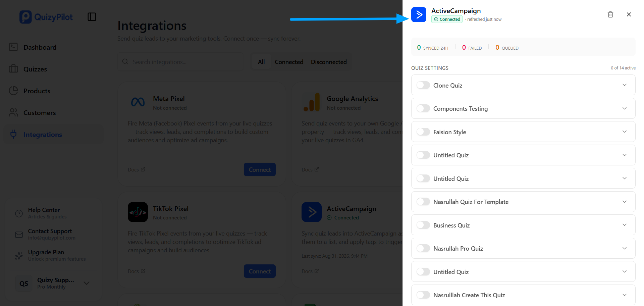Click the Search integrations field

180,62
